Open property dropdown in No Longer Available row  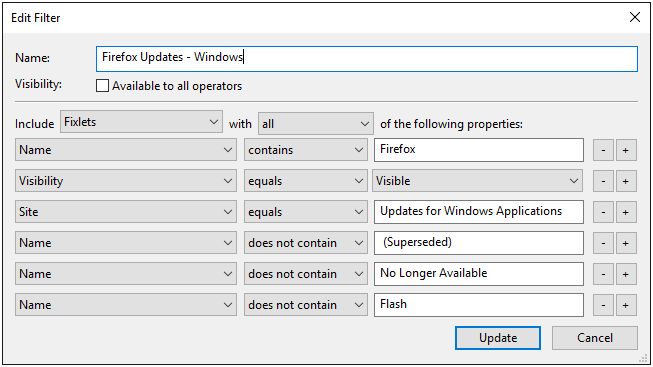tap(126, 274)
